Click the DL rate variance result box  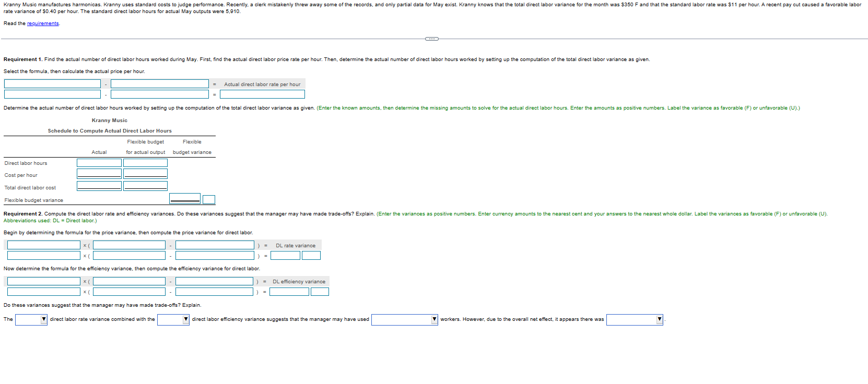click(x=285, y=256)
